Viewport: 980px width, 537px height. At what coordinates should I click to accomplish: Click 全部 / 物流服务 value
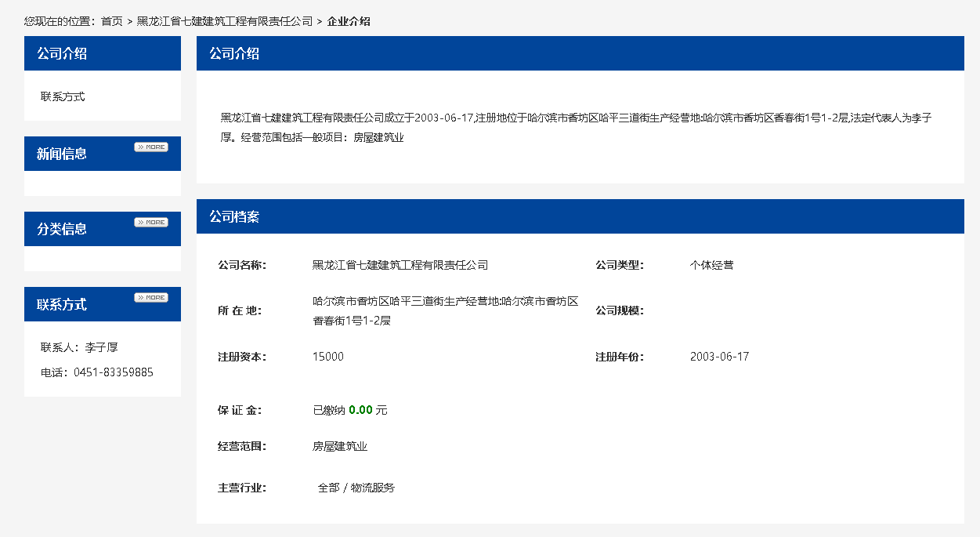pyautogui.click(x=356, y=488)
